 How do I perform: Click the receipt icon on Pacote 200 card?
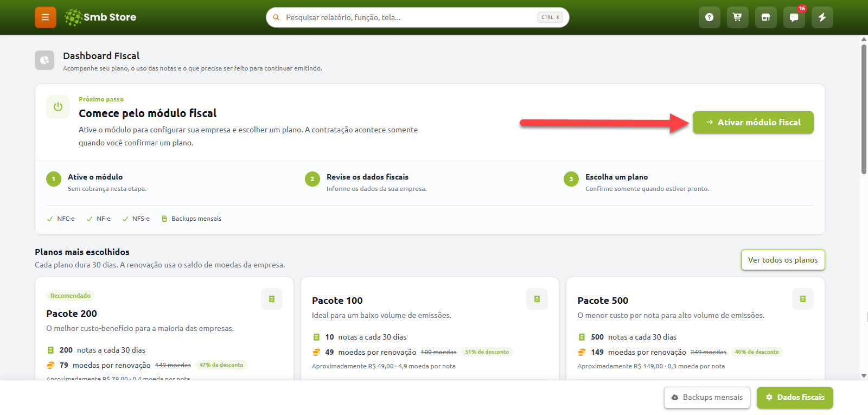[x=272, y=299]
